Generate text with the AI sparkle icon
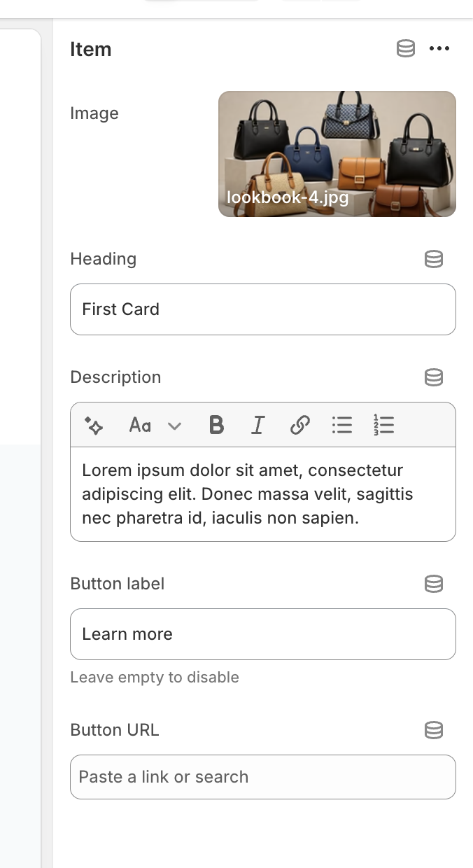This screenshot has width=473, height=868. pyautogui.click(x=94, y=425)
